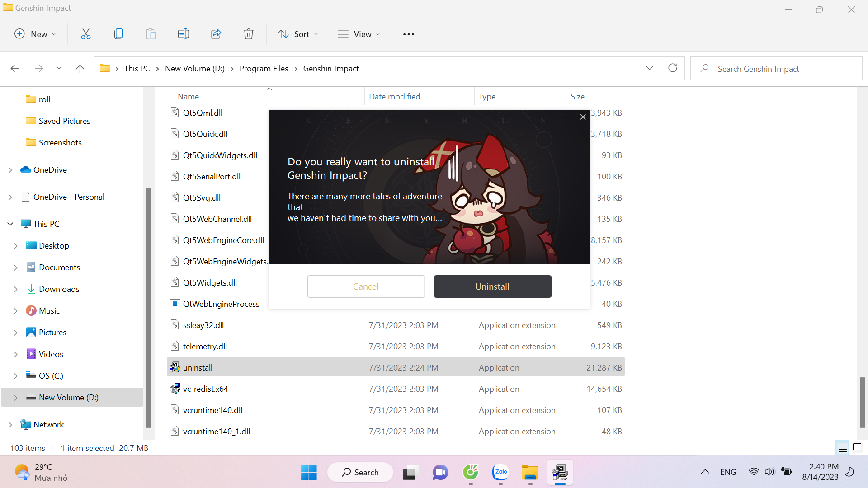Click New Volume (D:) in breadcrumb
The image size is (868, 488).
coord(195,69)
